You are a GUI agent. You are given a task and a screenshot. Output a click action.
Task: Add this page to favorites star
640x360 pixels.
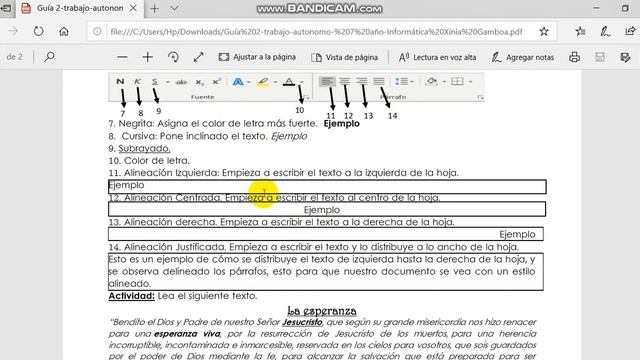[x=544, y=31]
